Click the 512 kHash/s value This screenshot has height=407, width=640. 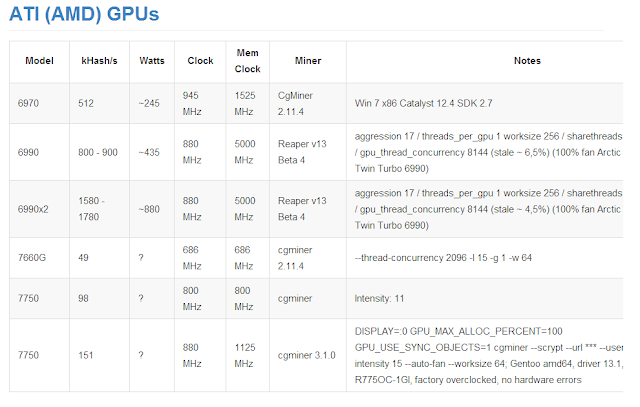click(86, 103)
